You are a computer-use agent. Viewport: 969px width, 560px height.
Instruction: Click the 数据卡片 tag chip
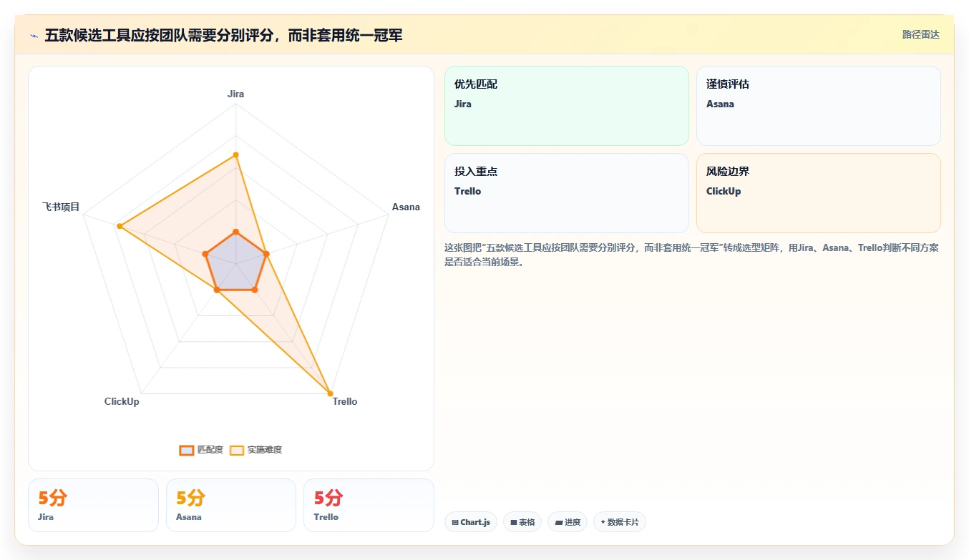(620, 522)
